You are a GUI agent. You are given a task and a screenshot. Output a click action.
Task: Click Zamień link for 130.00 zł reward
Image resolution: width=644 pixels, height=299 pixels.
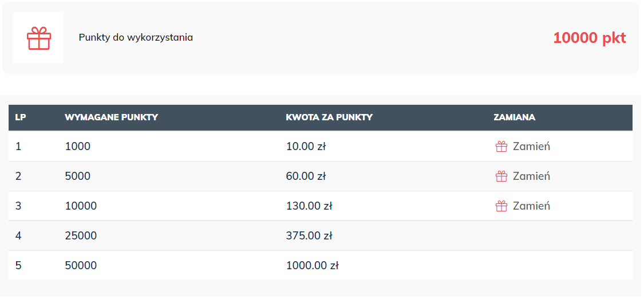[x=531, y=206]
